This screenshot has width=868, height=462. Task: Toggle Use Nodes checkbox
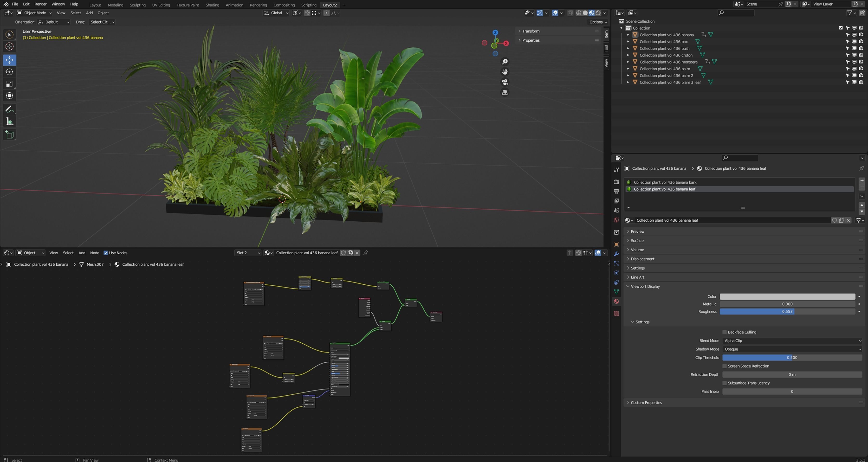(106, 253)
